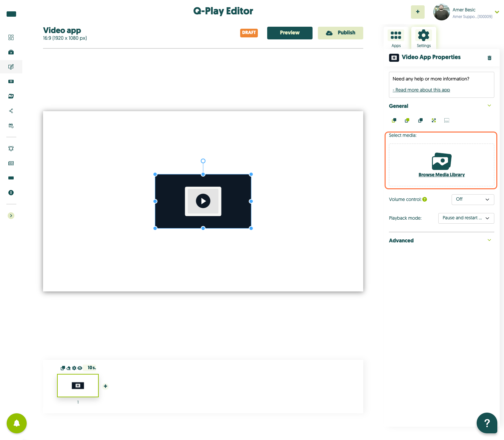Screen dimensions: 504x440
Task: Click the Preview button
Action: (x=290, y=33)
